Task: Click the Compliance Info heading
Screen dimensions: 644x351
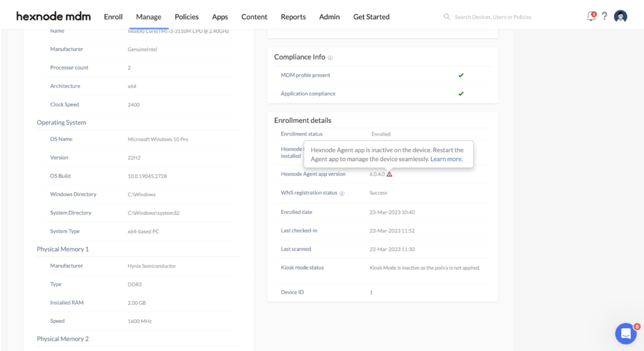Action: (300, 57)
